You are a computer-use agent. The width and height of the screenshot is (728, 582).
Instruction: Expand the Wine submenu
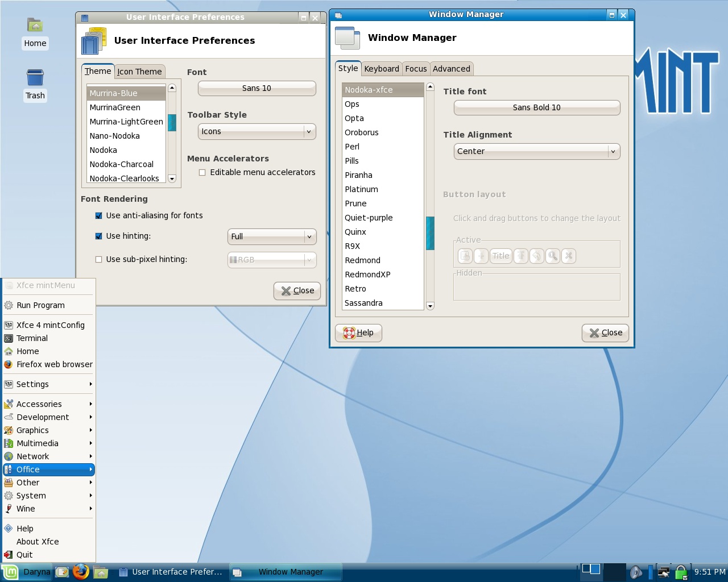(x=48, y=509)
